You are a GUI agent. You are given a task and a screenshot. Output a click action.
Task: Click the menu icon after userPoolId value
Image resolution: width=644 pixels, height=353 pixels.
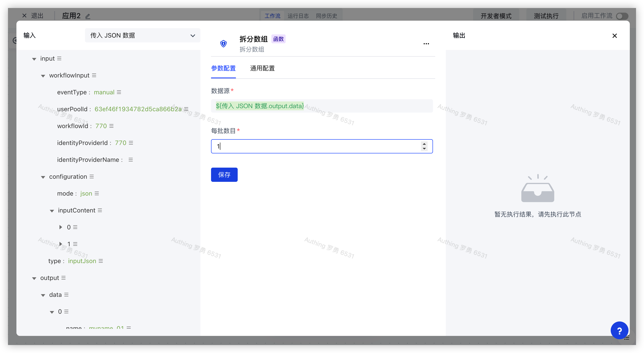coord(186,109)
